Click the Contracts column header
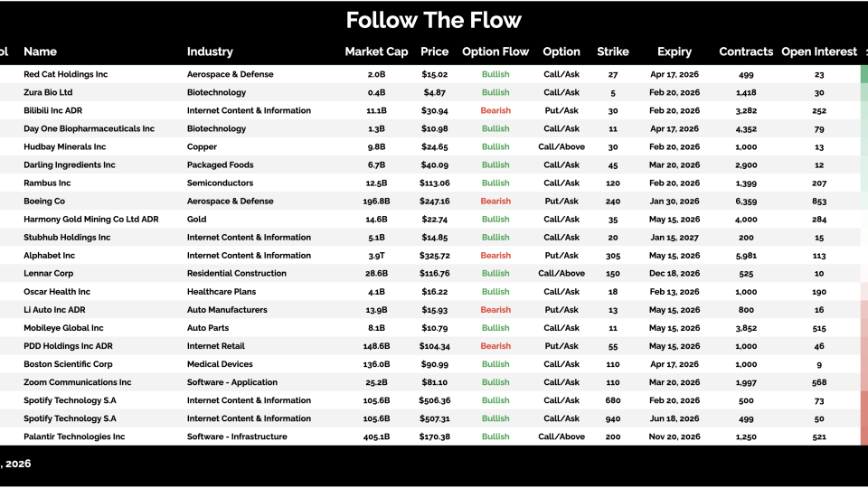Image resolution: width=868 pixels, height=488 pixels. pos(746,52)
